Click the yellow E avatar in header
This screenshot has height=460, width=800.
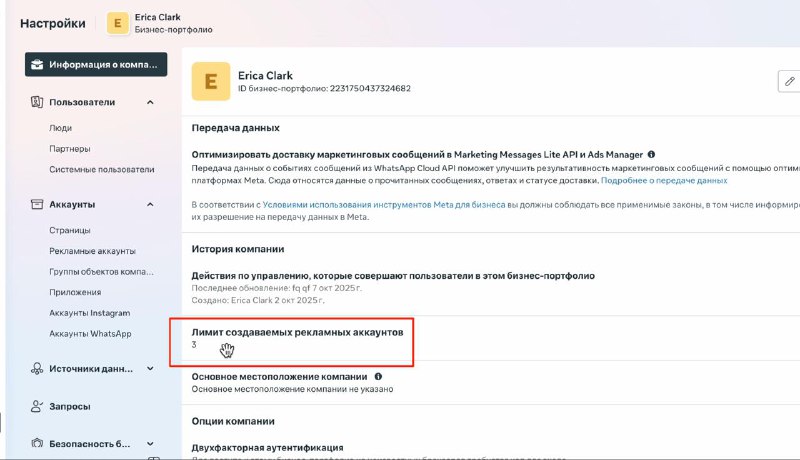coord(118,23)
